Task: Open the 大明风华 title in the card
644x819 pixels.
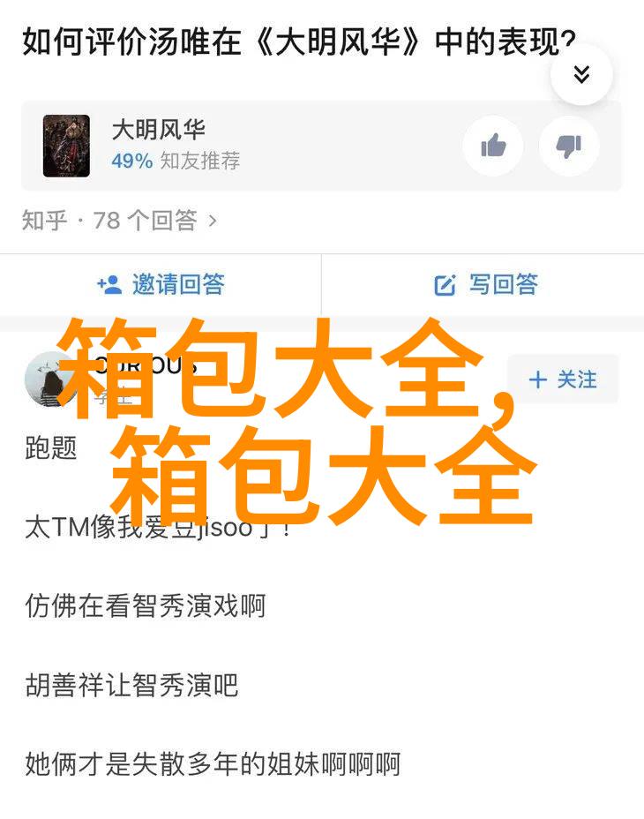Action: pos(158,129)
